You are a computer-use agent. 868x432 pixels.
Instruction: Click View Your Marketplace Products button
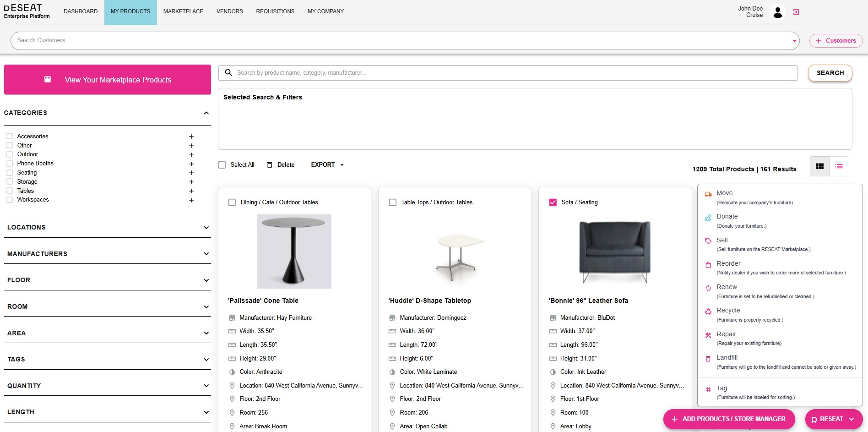click(108, 80)
